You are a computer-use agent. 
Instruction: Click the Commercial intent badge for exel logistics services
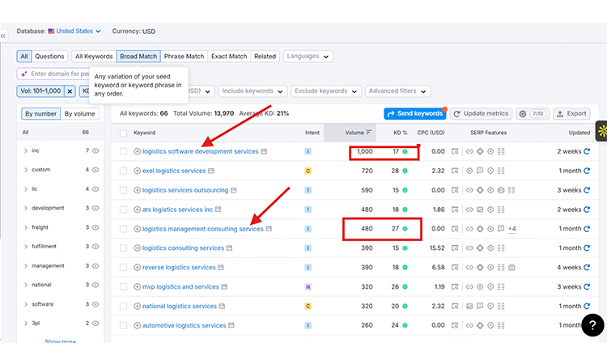[x=308, y=171]
